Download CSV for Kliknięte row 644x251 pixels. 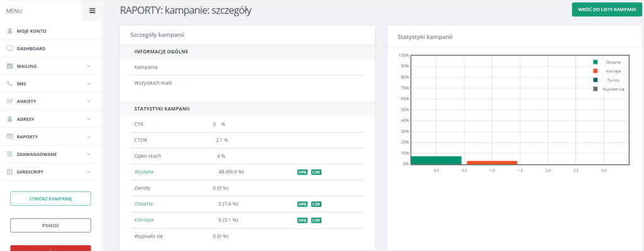(x=316, y=220)
